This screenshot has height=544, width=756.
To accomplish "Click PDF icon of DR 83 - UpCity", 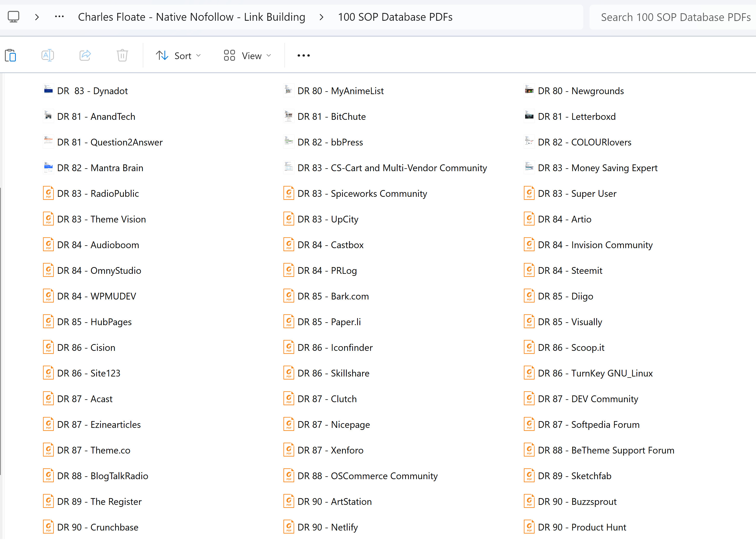I will click(x=289, y=219).
